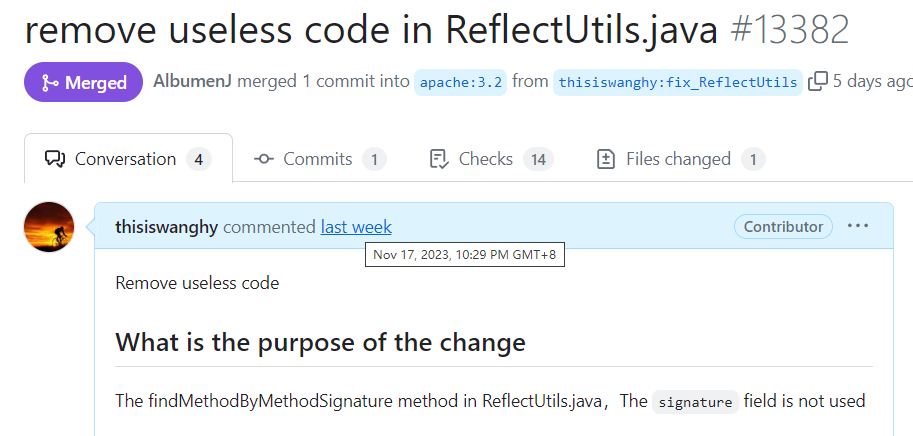This screenshot has height=436, width=913.
Task: Open thisiswanghy's cyclist avatar
Action: click(49, 227)
